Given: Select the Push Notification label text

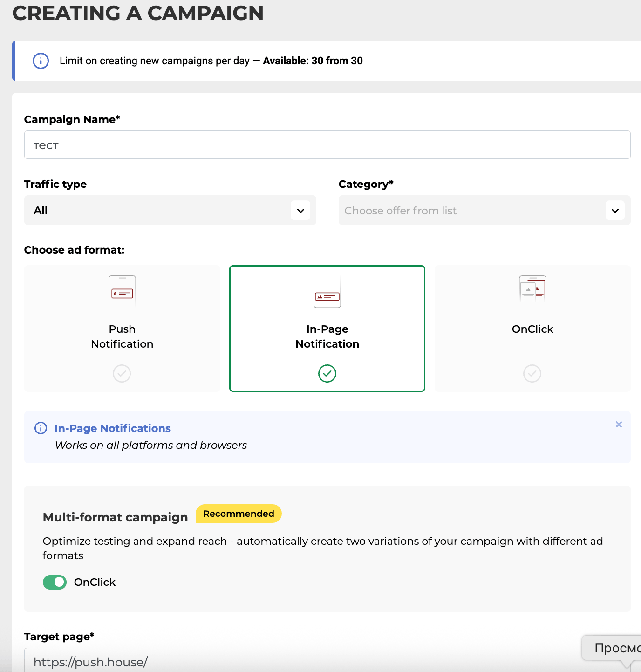Looking at the screenshot, I should (x=122, y=336).
